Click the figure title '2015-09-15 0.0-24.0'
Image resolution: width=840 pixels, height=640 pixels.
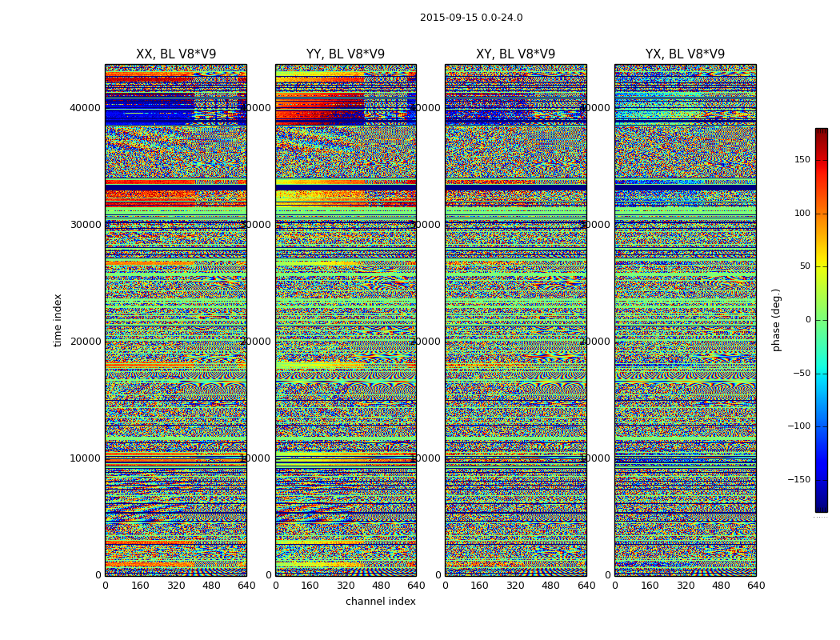click(x=471, y=18)
